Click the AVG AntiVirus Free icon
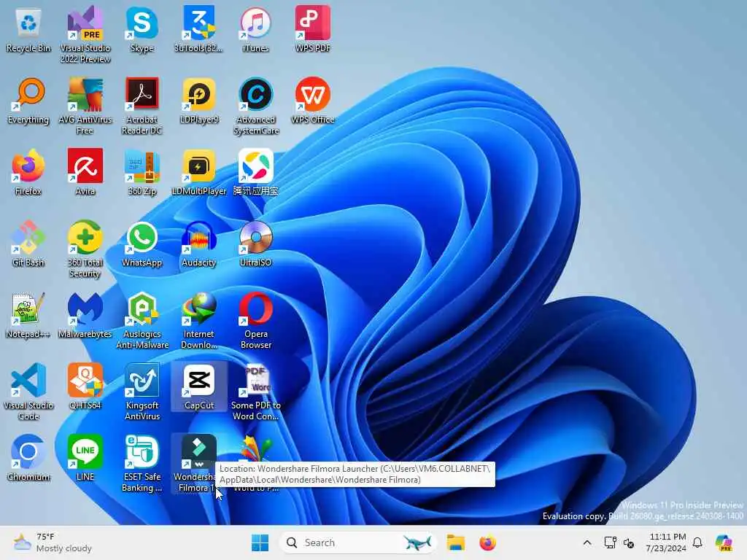Image resolution: width=747 pixels, height=560 pixels. click(x=85, y=106)
